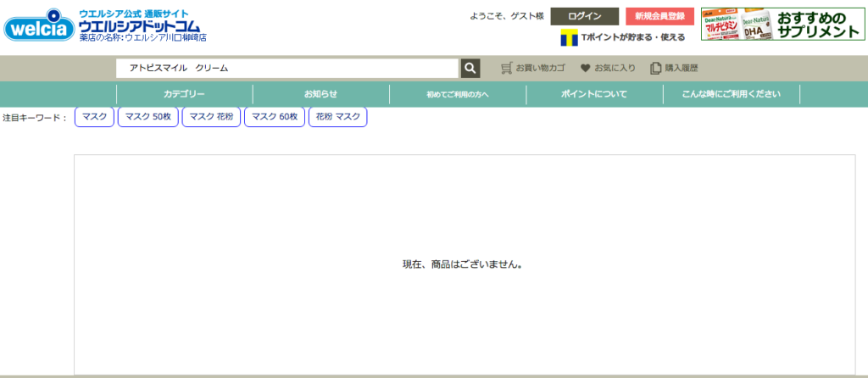Select the マスク 60枚 keyword tag
The width and height of the screenshot is (868, 378).
click(x=275, y=117)
